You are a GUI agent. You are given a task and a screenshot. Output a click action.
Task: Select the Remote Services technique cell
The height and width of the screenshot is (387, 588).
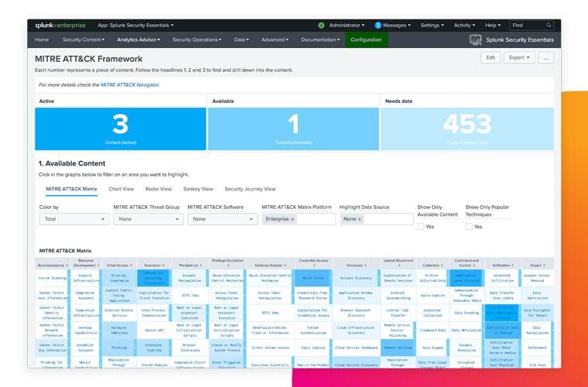pyautogui.click(x=398, y=348)
